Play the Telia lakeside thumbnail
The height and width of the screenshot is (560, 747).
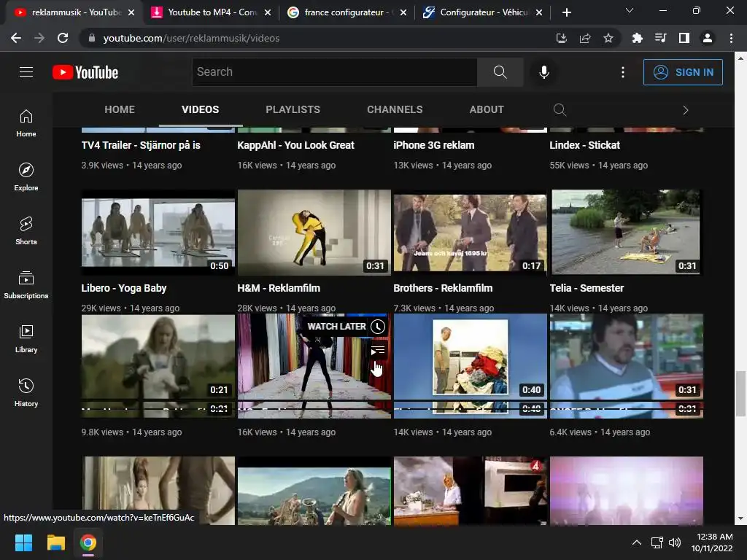coord(627,233)
